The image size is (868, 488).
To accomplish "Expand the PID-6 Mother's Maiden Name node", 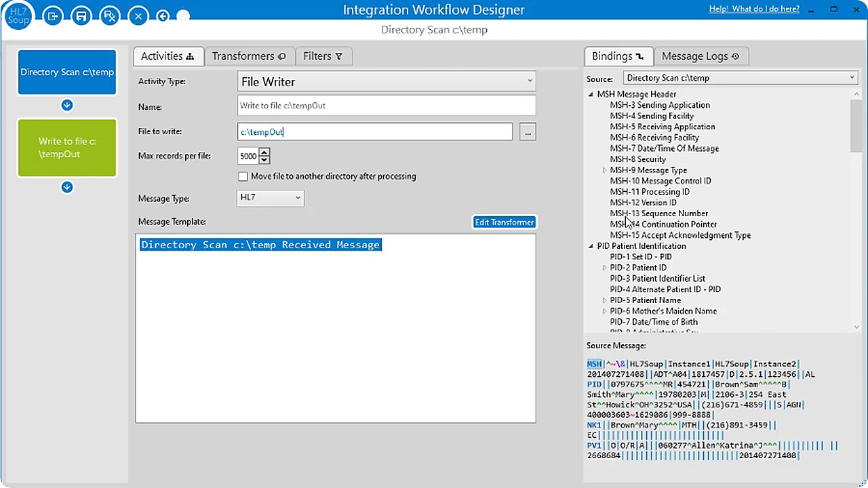I will [x=604, y=311].
